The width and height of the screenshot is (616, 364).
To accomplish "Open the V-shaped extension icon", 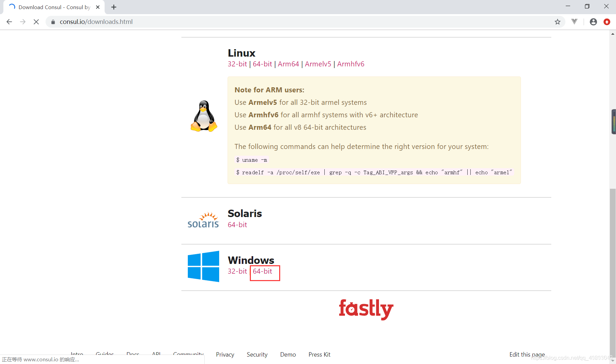I will click(575, 22).
